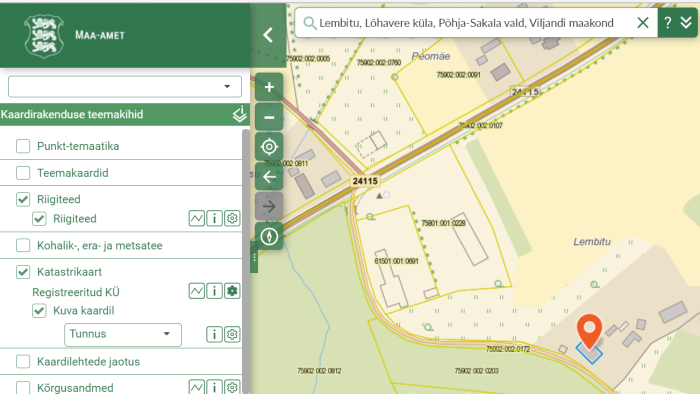Zoom in with the plus map button
The image size is (700, 394).
coord(269,87)
